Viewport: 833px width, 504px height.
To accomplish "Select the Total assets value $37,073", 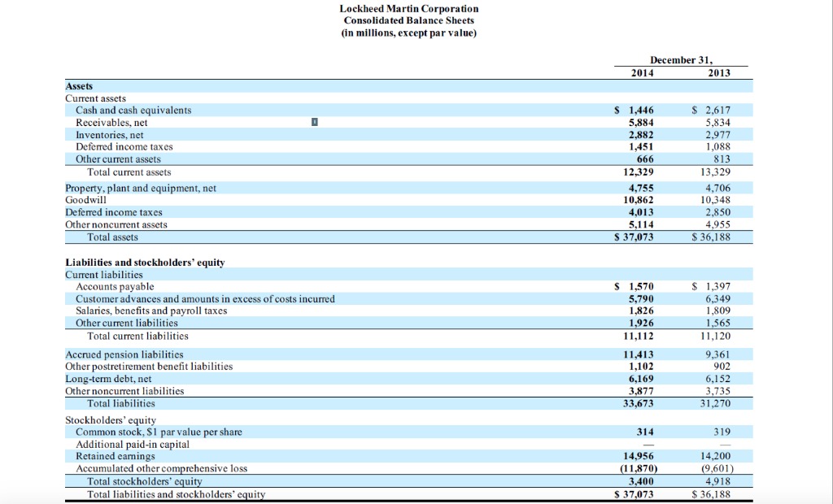I will (636, 236).
